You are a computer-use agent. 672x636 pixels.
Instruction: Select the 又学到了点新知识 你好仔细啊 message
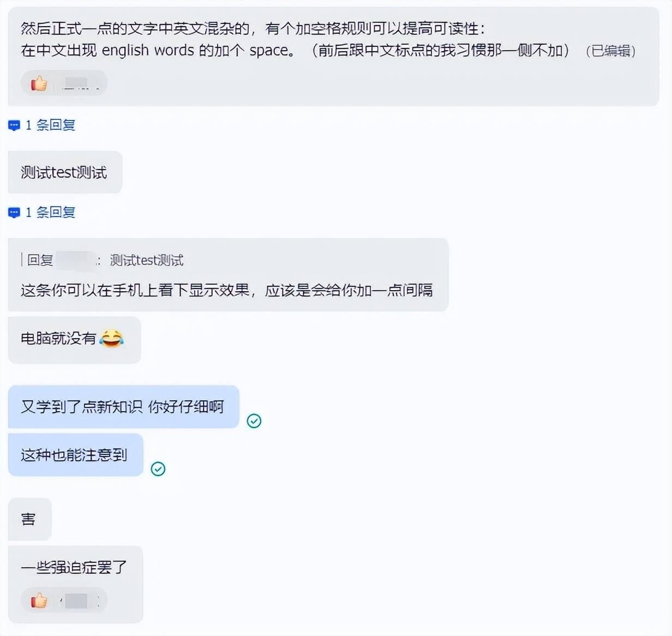point(123,407)
